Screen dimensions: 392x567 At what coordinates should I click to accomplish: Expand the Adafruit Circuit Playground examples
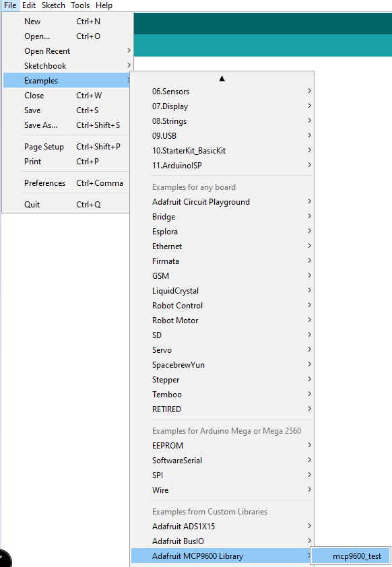pos(222,202)
